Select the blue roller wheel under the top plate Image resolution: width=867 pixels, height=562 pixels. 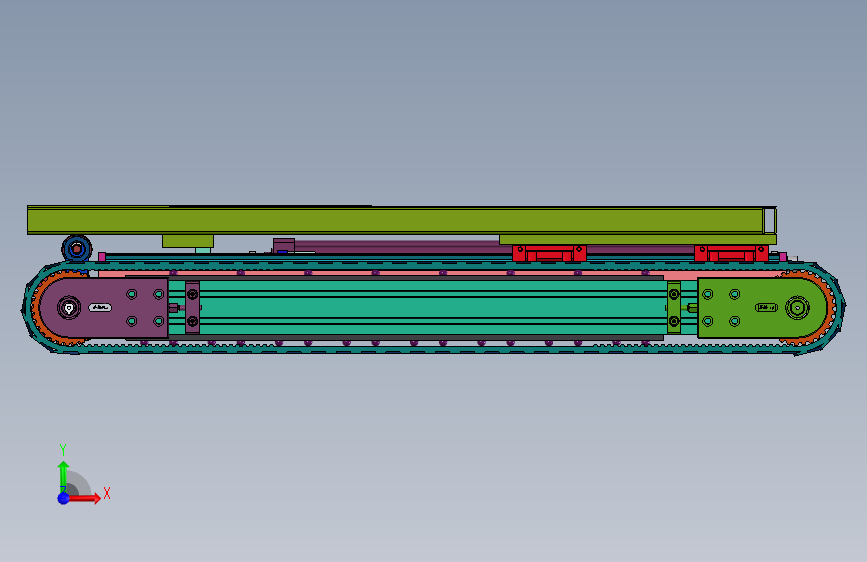77,249
